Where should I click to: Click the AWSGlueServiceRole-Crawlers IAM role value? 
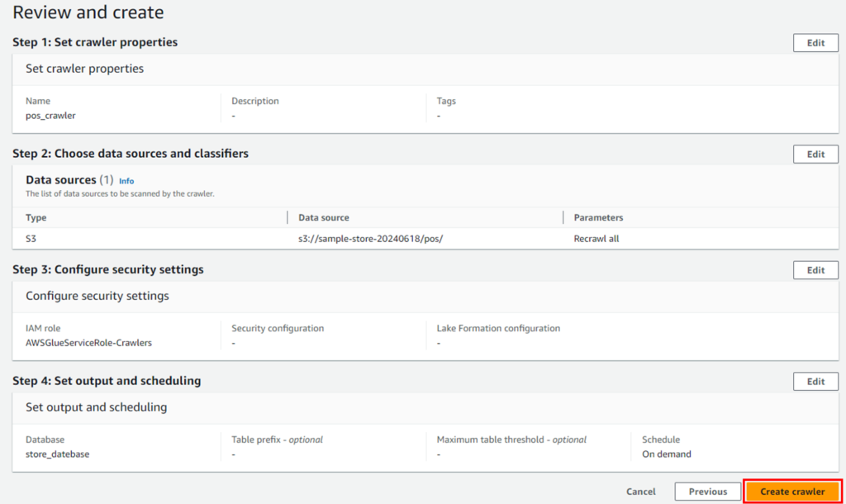[x=88, y=343]
